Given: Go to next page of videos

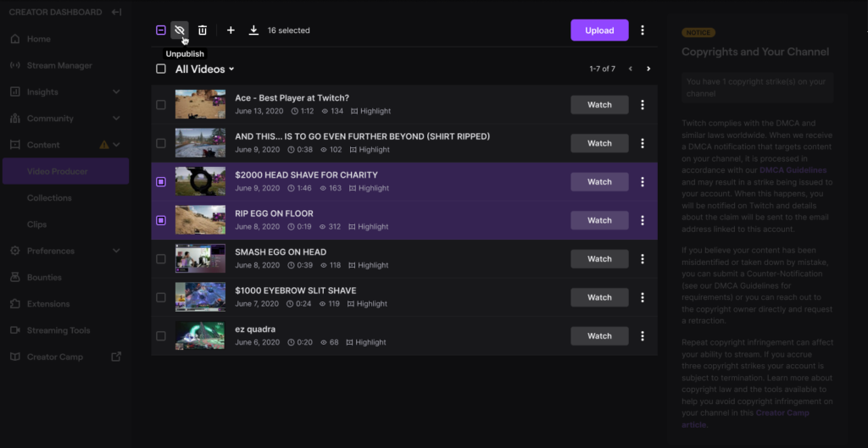Looking at the screenshot, I should tap(648, 69).
